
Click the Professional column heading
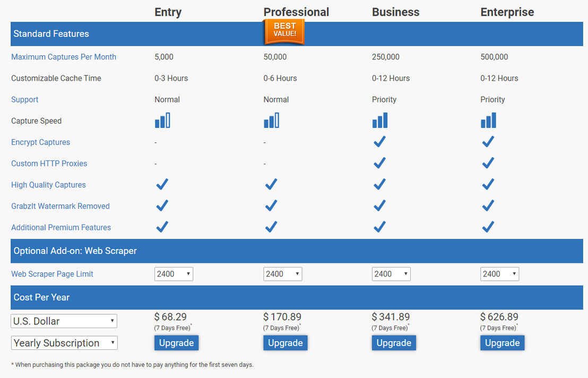pyautogui.click(x=296, y=12)
